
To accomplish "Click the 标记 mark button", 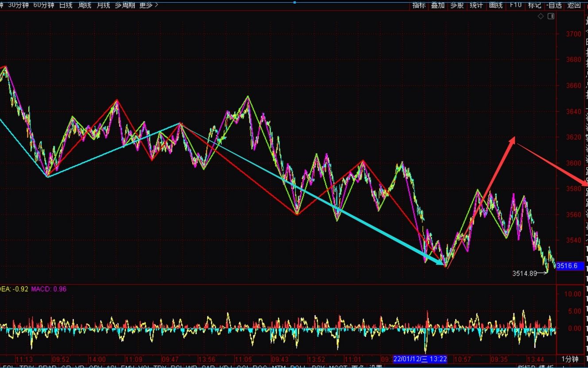I will [534, 5].
